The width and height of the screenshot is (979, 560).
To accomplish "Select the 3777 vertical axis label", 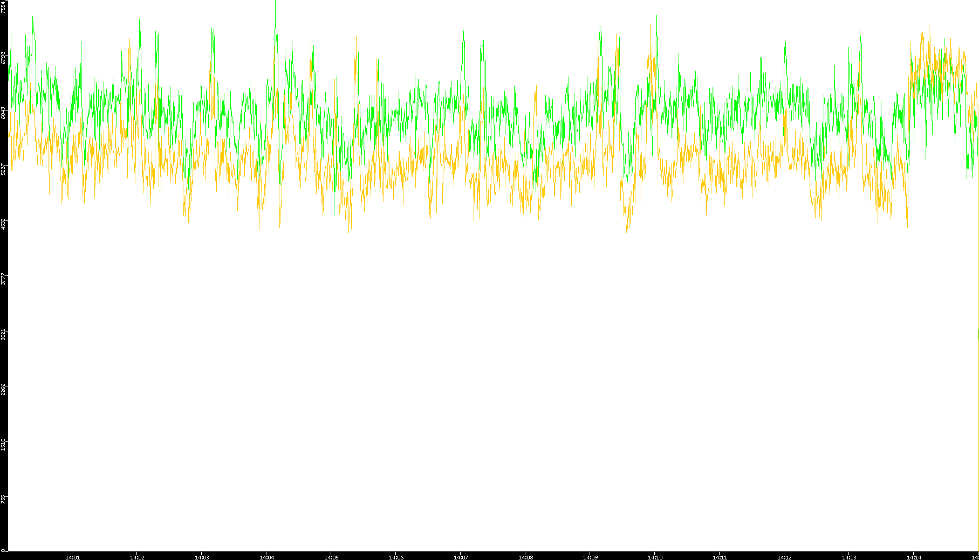I will [3, 279].
